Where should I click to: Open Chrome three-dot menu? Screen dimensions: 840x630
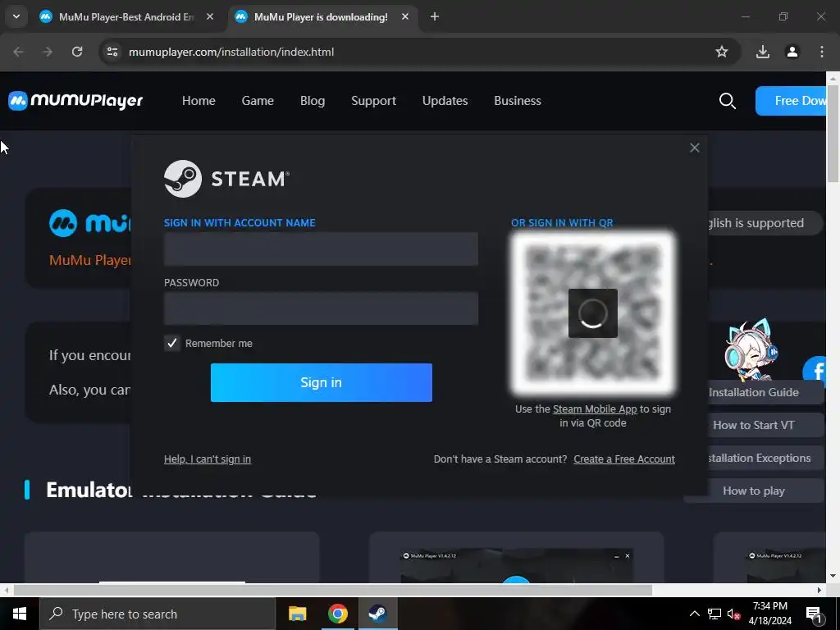click(x=821, y=52)
